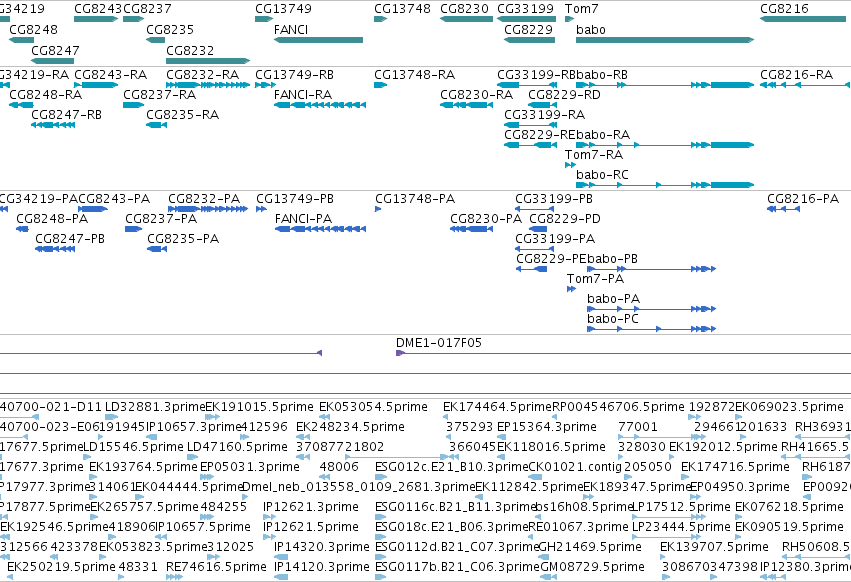Click EST LD47160.5prime
The height and width of the screenshot is (582, 851).
click(x=237, y=447)
